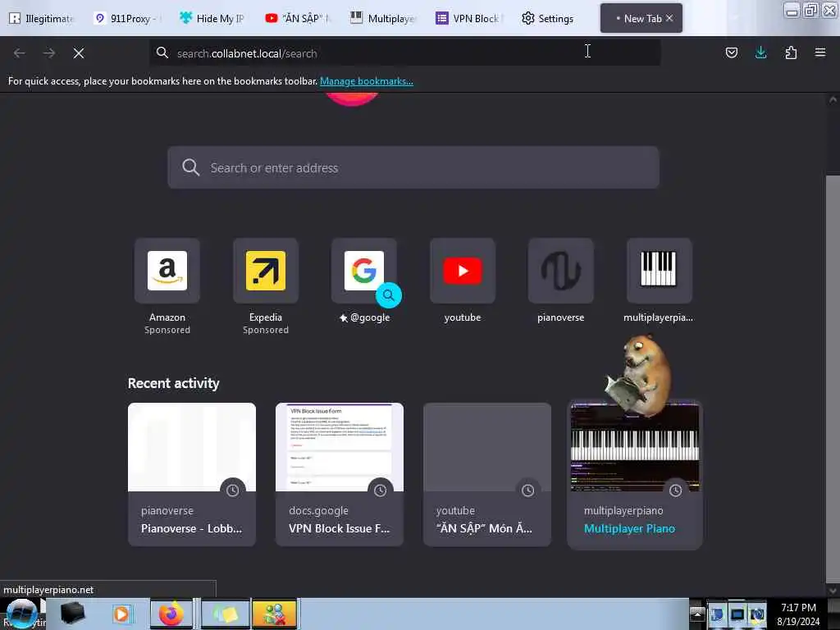Click the magnifier icon in the page search box

[x=190, y=167]
